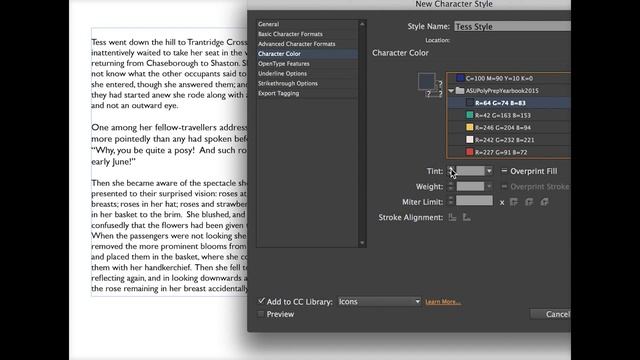Select swatch R=242 G=232 B=221
Screen dimensions: 640x360
tap(509, 140)
